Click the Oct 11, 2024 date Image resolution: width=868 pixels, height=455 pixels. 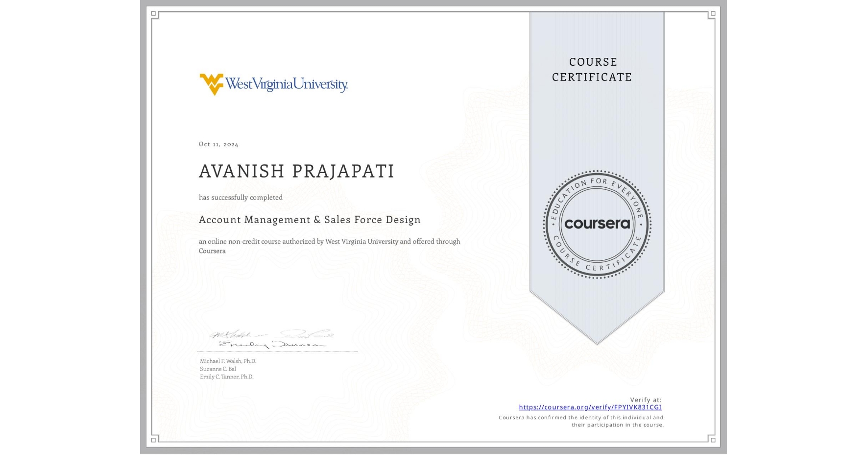(x=217, y=144)
